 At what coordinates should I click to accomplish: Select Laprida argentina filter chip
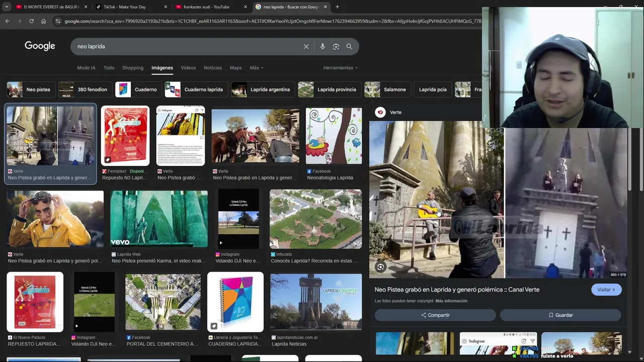[x=262, y=89]
